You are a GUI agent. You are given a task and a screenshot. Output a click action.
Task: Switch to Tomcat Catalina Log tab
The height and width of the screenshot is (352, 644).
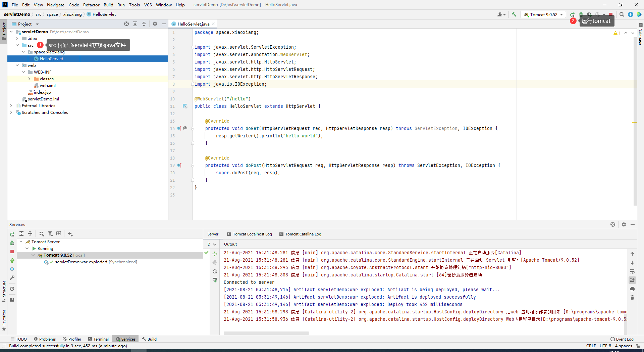(x=303, y=234)
